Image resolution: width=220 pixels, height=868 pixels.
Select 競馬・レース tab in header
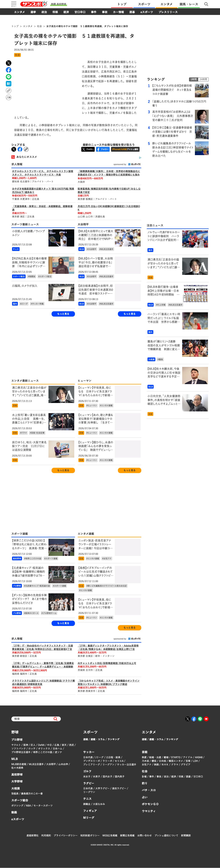click(189, 4)
